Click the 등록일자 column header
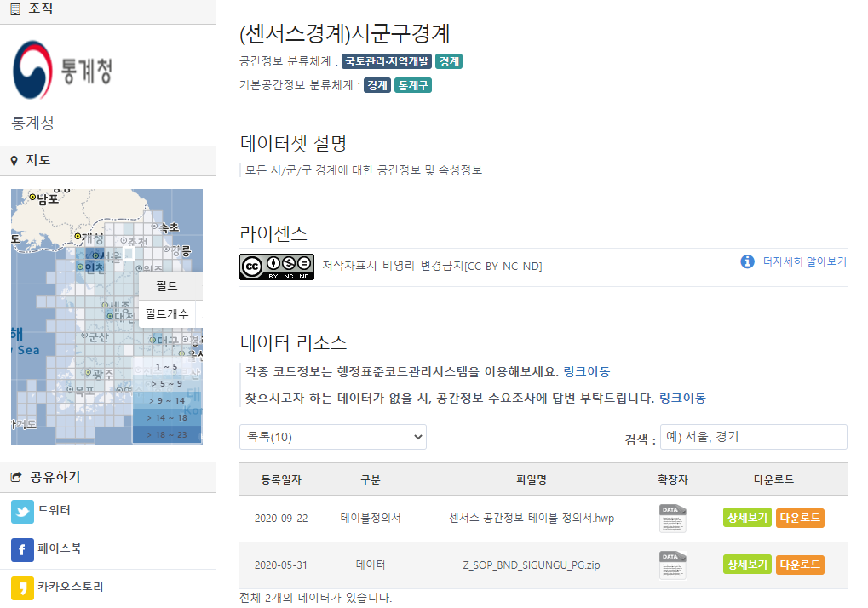Screen dimensions: 868x608 (x=281, y=479)
